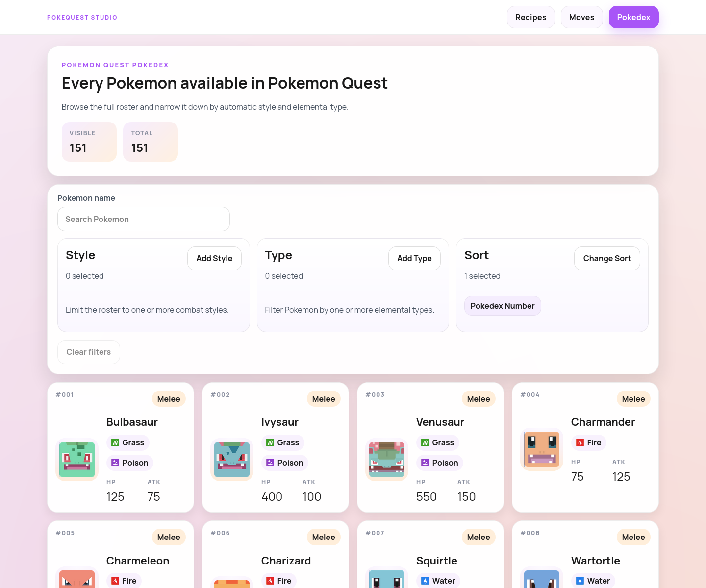Click the Melee badge on Charizard card
The height and width of the screenshot is (588, 706).
pos(324,537)
